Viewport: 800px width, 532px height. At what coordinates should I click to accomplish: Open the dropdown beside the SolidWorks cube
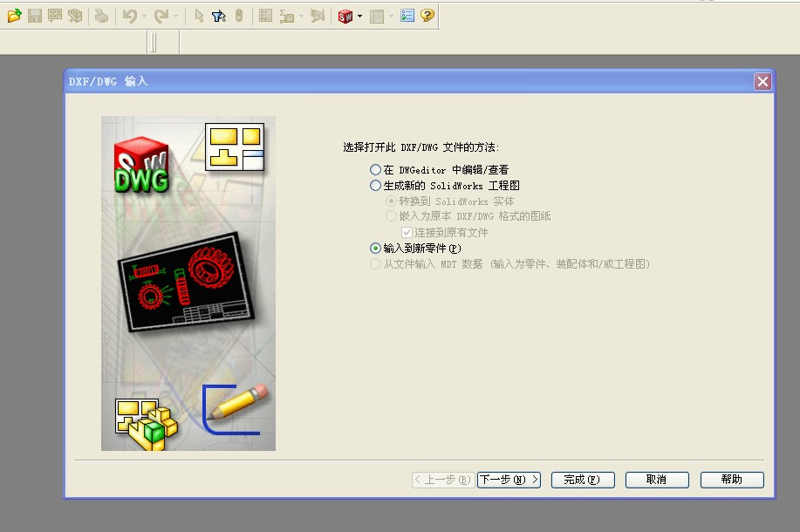point(359,17)
